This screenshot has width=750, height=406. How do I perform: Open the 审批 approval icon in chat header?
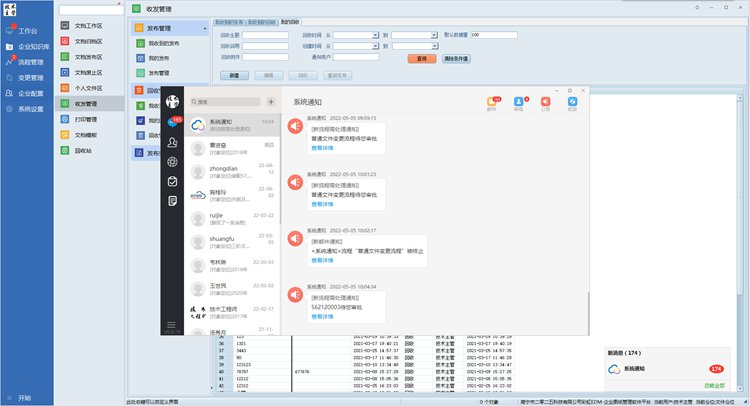519,101
